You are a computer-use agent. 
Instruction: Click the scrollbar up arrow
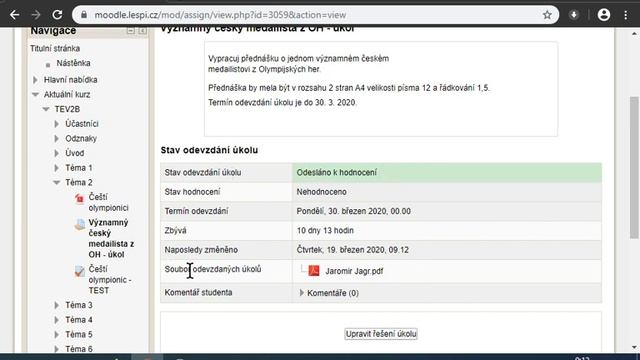click(x=634, y=33)
